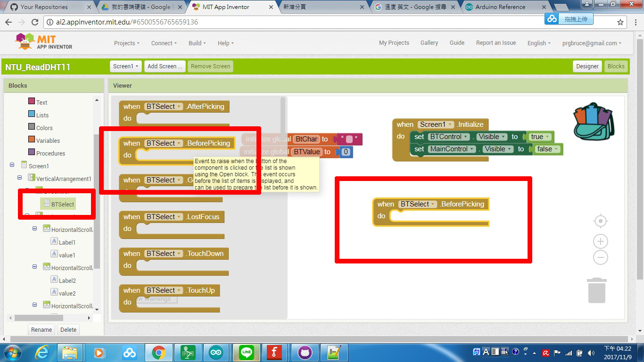
Task: Click the taskbar clock showing 2017/11/9
Action: (618, 353)
